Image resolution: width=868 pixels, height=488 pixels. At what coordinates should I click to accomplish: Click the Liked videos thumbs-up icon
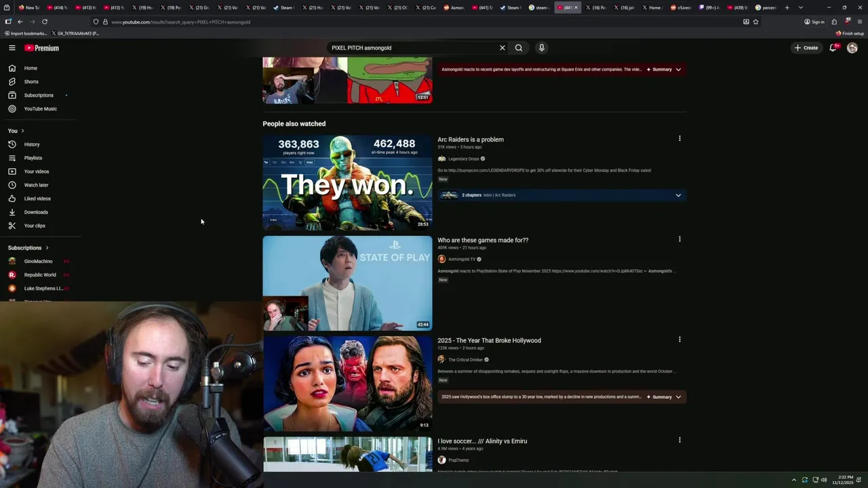click(x=12, y=199)
